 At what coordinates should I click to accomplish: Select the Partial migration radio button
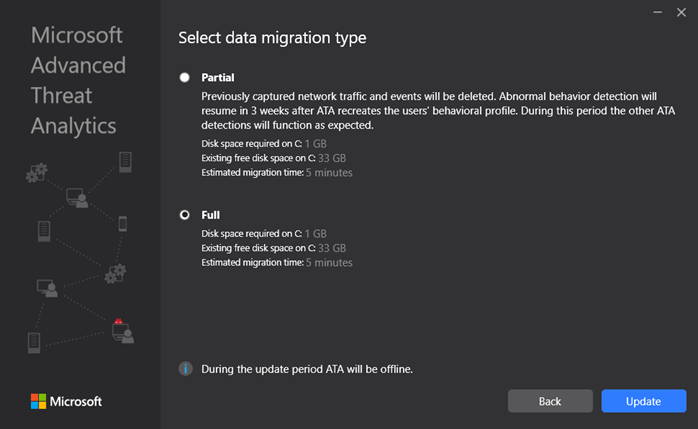[x=184, y=77]
